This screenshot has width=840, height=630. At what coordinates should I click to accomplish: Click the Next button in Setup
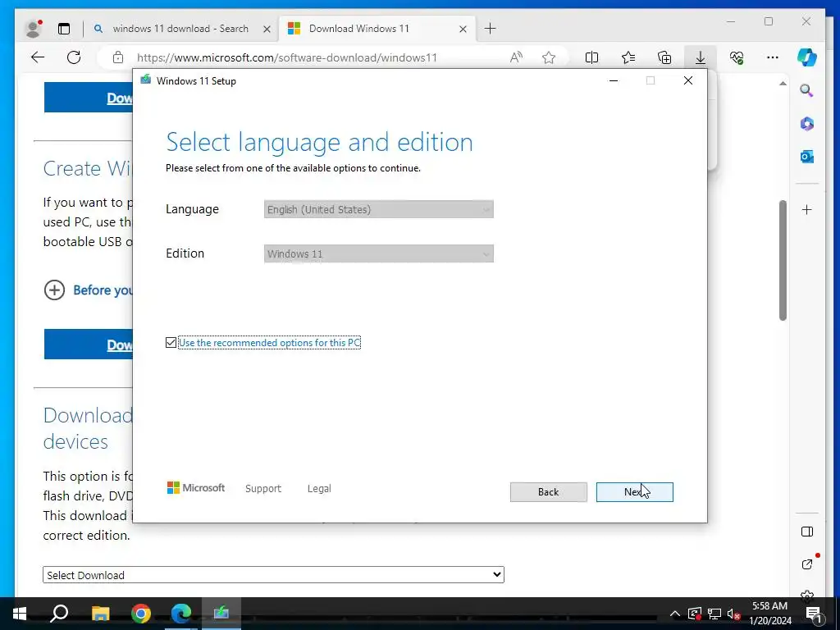pyautogui.click(x=634, y=492)
